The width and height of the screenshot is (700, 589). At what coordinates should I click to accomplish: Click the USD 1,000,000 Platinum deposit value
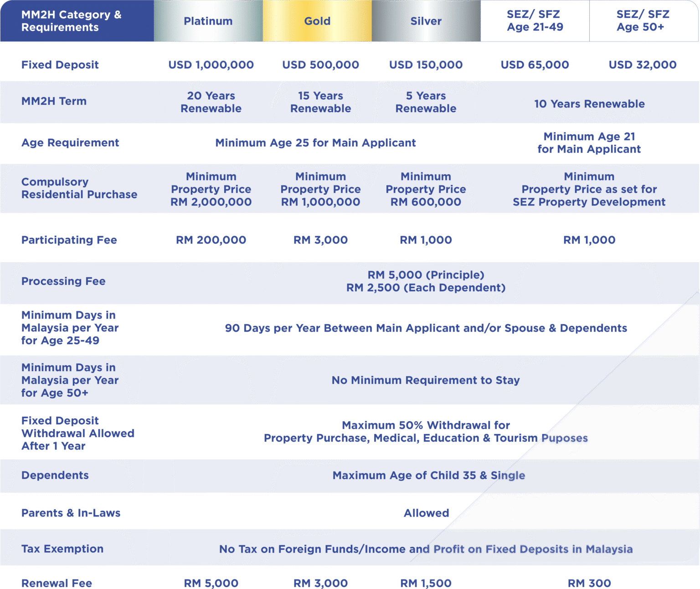coord(211,64)
